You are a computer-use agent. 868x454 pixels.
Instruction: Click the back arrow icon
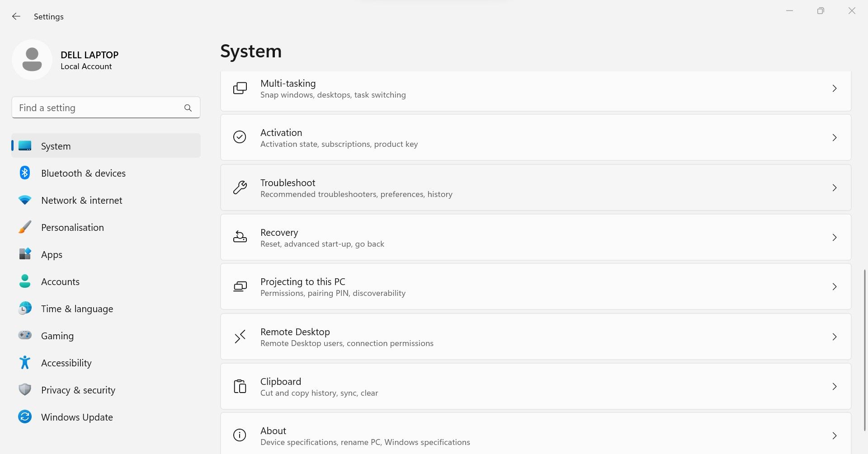(16, 17)
